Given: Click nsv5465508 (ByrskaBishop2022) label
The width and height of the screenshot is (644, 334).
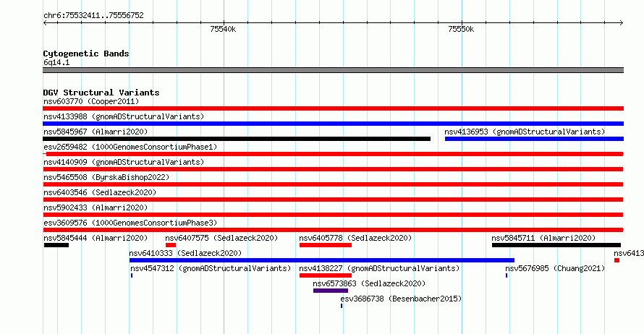Looking at the screenshot, I should point(106,177).
